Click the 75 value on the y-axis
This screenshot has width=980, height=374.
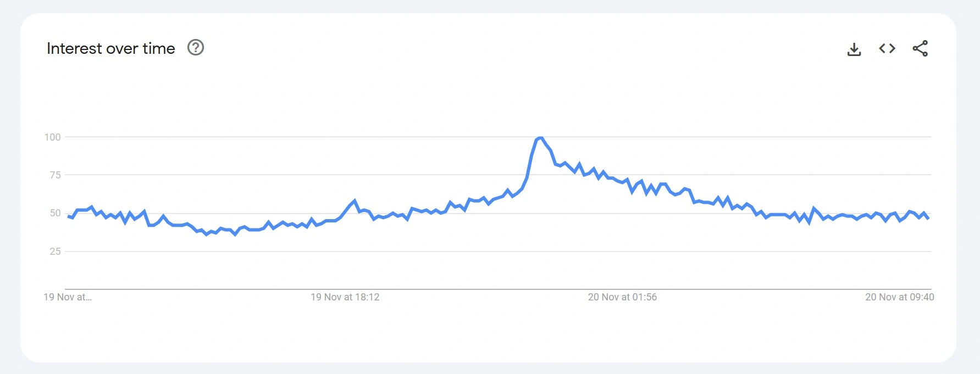[55, 175]
